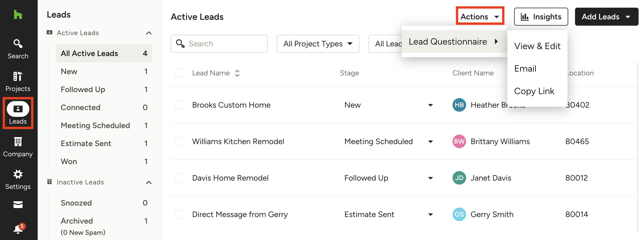
Task: Open Insights
Action: [541, 16]
